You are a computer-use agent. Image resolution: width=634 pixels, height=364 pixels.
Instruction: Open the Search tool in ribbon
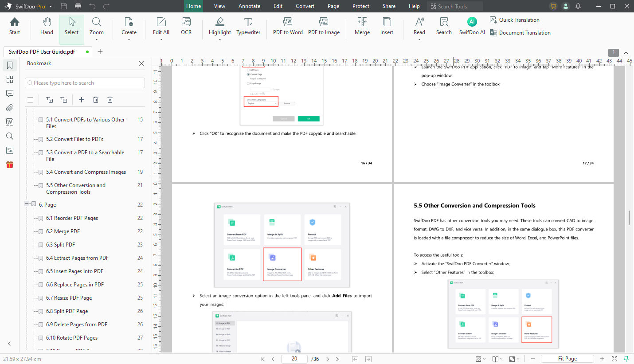(444, 27)
